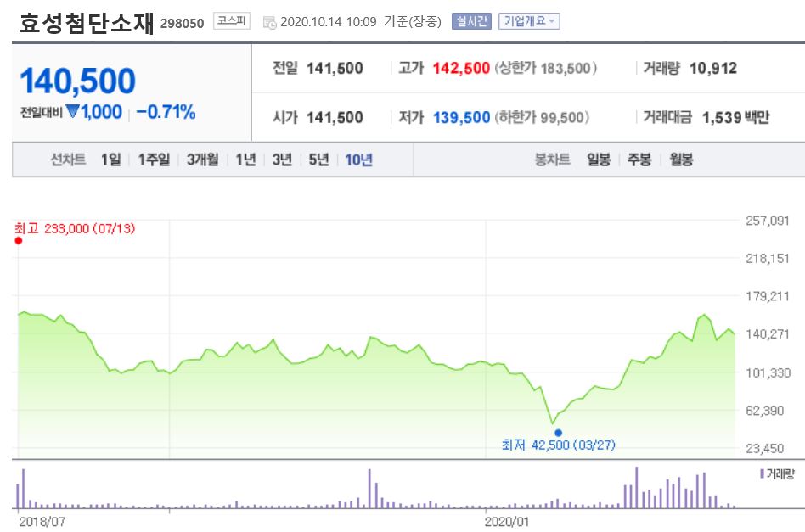Select the 1일 line chart period
The width and height of the screenshot is (805, 532).
(x=111, y=160)
